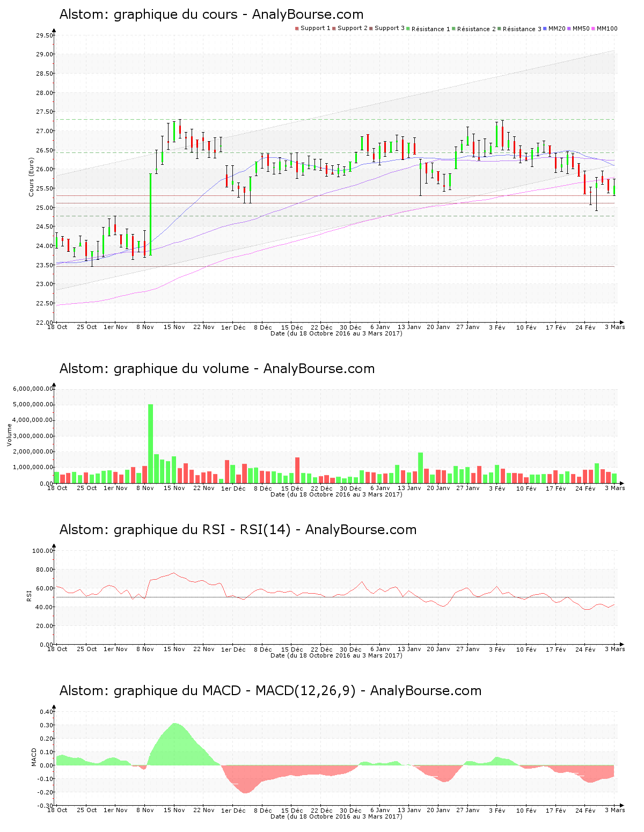Click the -0.30 value on MACD axis
This screenshot has height=832, width=644.
(46, 806)
